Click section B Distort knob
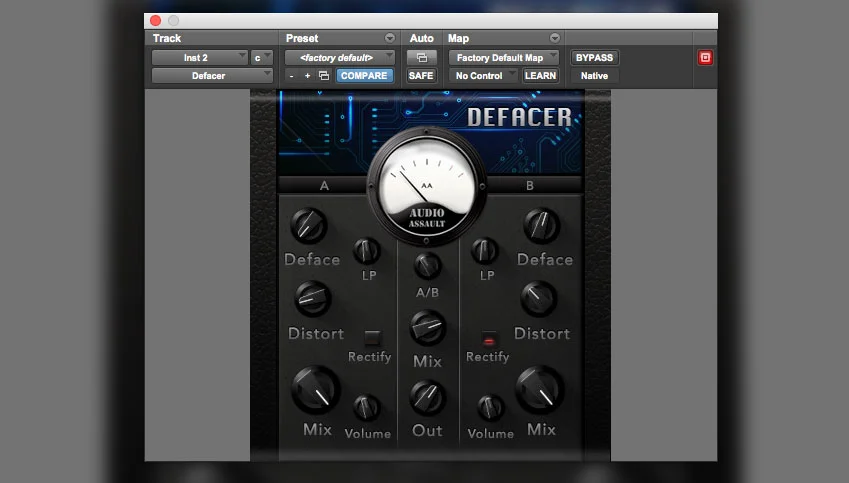 point(539,299)
